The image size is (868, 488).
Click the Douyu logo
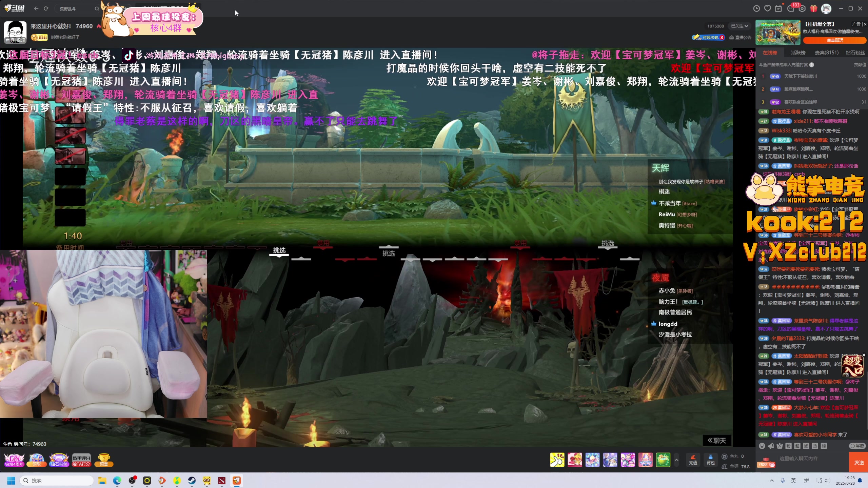pyautogui.click(x=15, y=8)
